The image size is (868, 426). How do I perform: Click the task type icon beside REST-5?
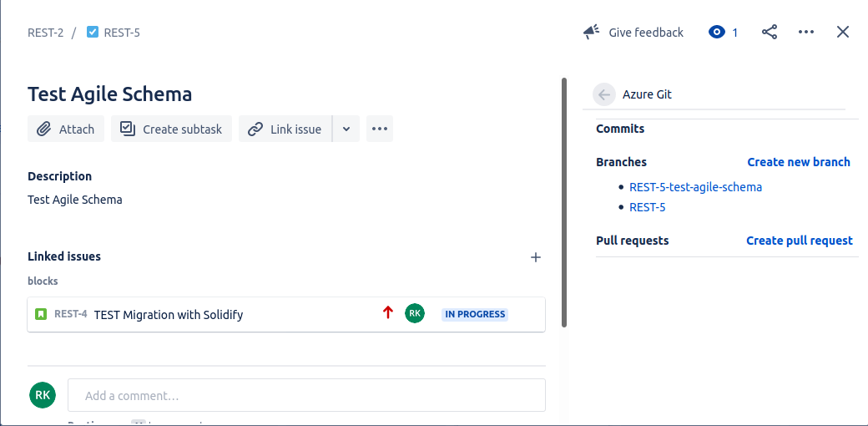coord(93,32)
